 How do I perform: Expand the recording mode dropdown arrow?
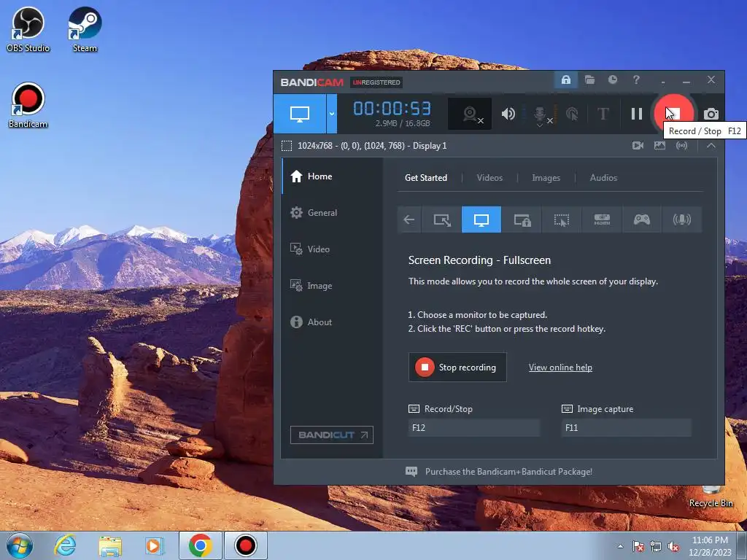point(332,114)
